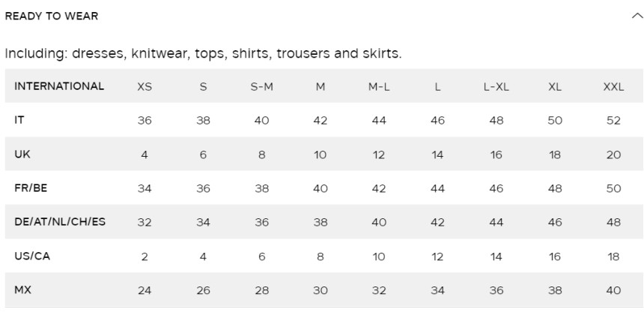Select the INTERNATIONAL row label
This screenshot has height=312, width=644.
pyautogui.click(x=59, y=86)
